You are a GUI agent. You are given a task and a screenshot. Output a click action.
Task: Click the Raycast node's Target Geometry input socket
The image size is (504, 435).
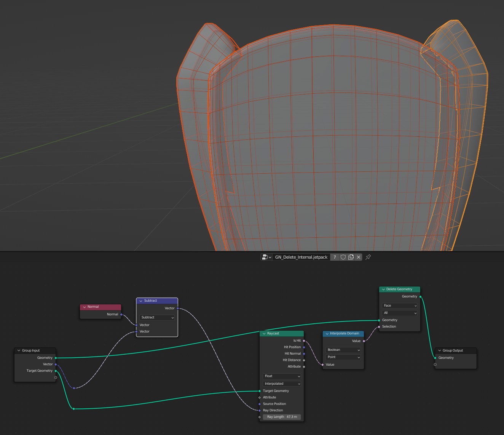tap(260, 391)
